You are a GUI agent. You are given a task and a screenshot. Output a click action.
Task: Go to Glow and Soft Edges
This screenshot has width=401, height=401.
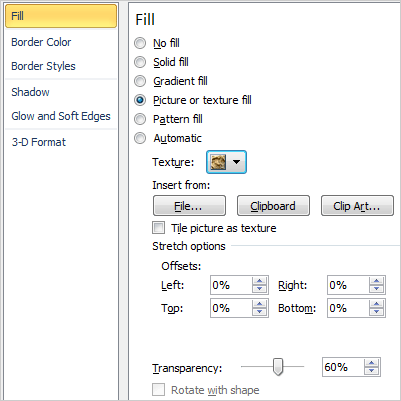tap(61, 116)
